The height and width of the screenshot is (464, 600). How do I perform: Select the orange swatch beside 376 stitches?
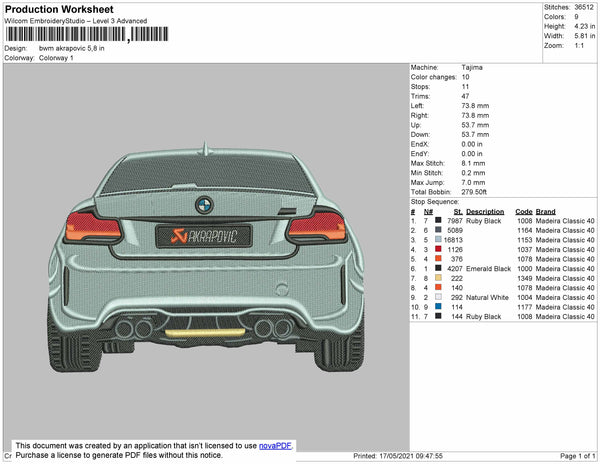438,259
